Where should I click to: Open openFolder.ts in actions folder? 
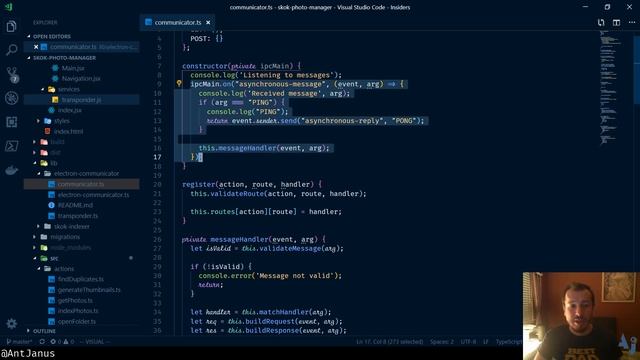click(77, 321)
